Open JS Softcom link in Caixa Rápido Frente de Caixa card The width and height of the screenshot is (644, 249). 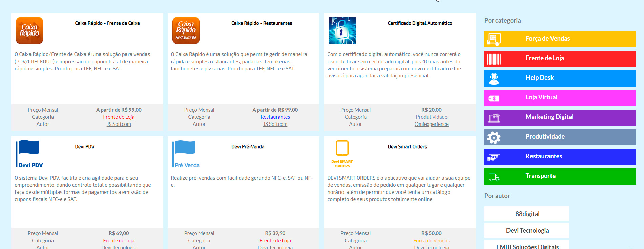(119, 124)
